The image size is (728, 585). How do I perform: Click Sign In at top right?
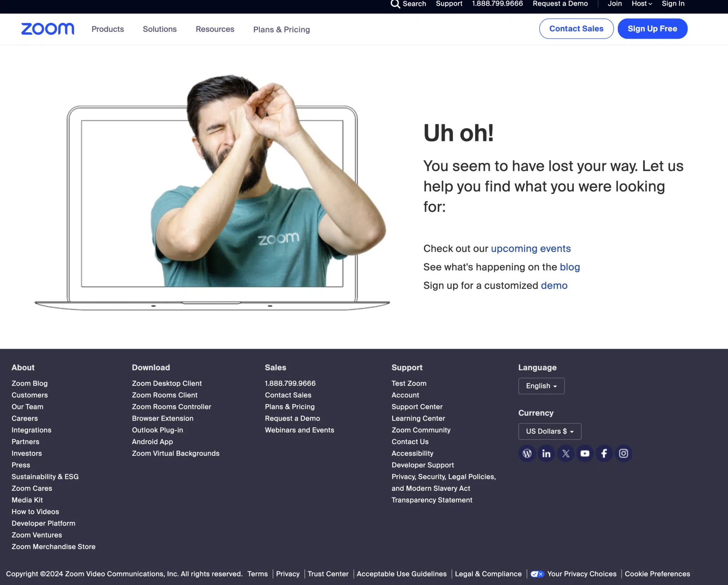673,4
